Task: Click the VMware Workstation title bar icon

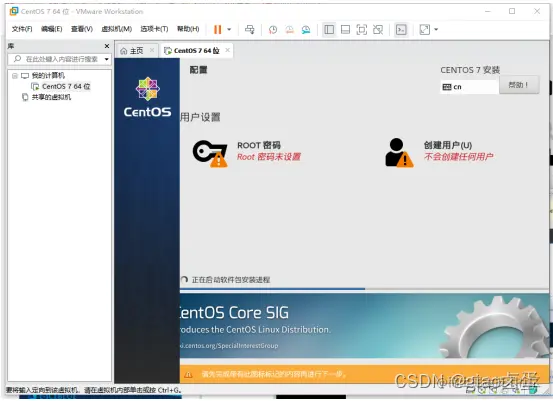Action: 13,11
